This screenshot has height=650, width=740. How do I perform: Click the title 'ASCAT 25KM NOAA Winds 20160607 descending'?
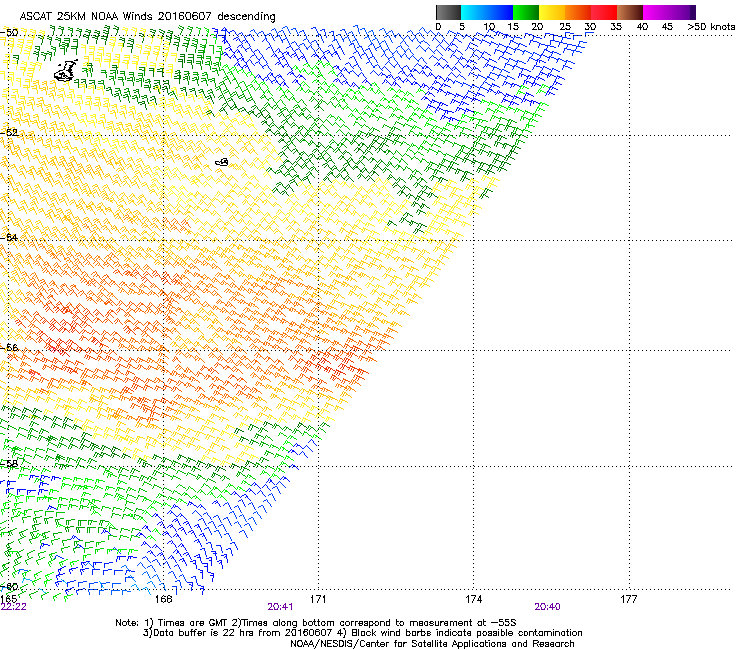147,16
